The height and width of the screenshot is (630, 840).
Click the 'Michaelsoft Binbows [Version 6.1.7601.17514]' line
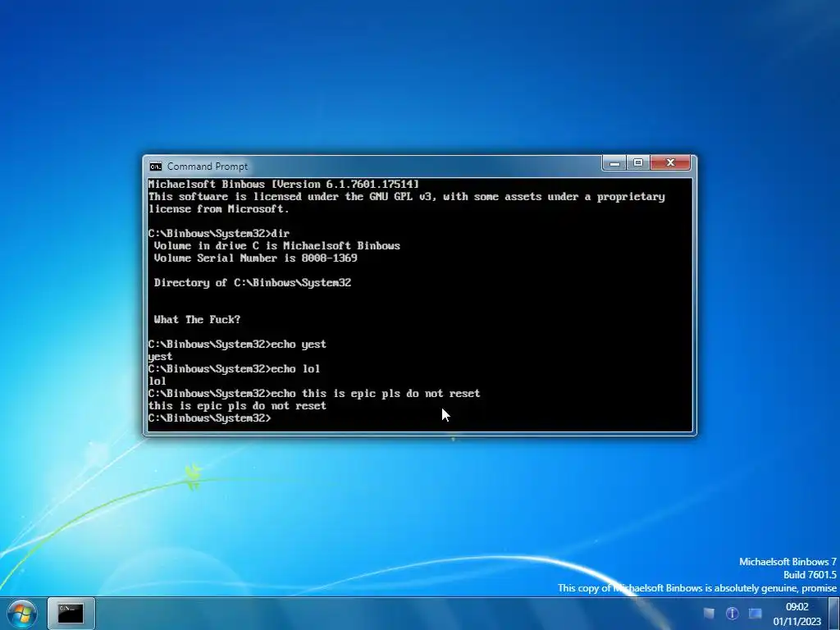point(283,185)
